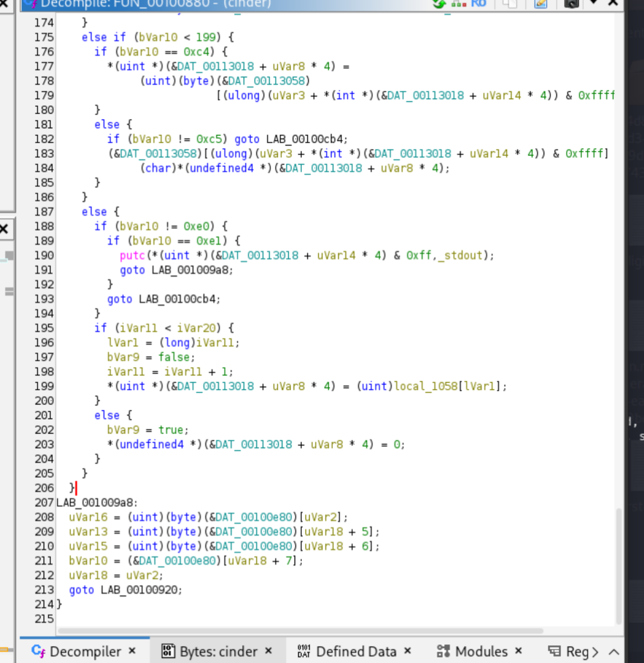
Task: Click the Bytes tab binary icon
Action: (x=168, y=651)
